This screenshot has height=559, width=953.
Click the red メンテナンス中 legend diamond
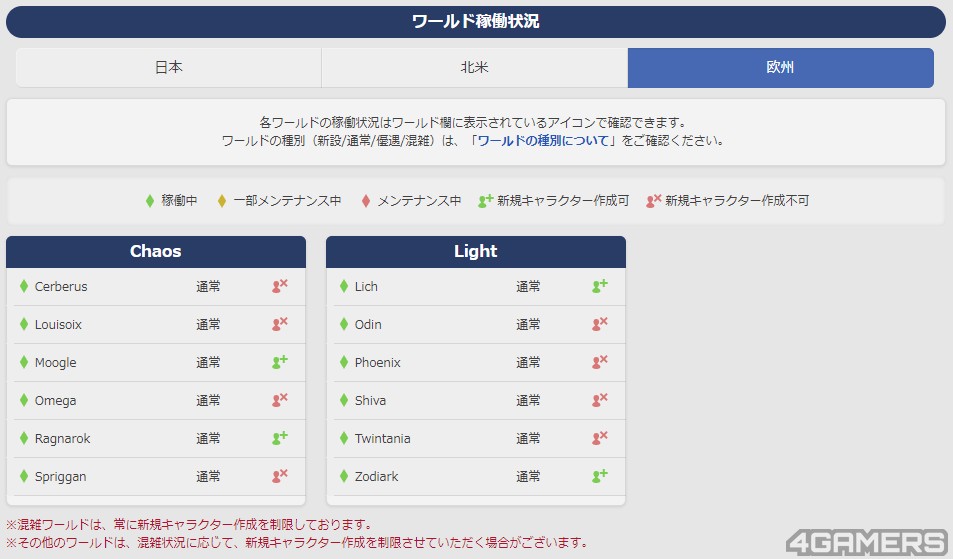point(366,200)
